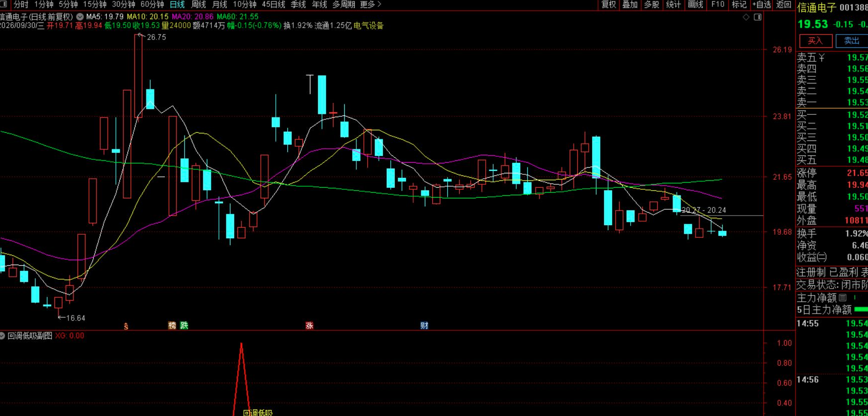This screenshot has height=416, width=868.
Task: Select the 日线 daily tab
Action: (x=177, y=4)
